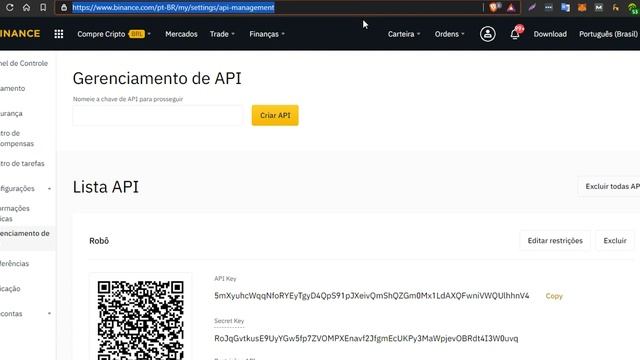This screenshot has width=640, height=360.
Task: Open Informações básicas sidebar item
Action: tap(15, 213)
